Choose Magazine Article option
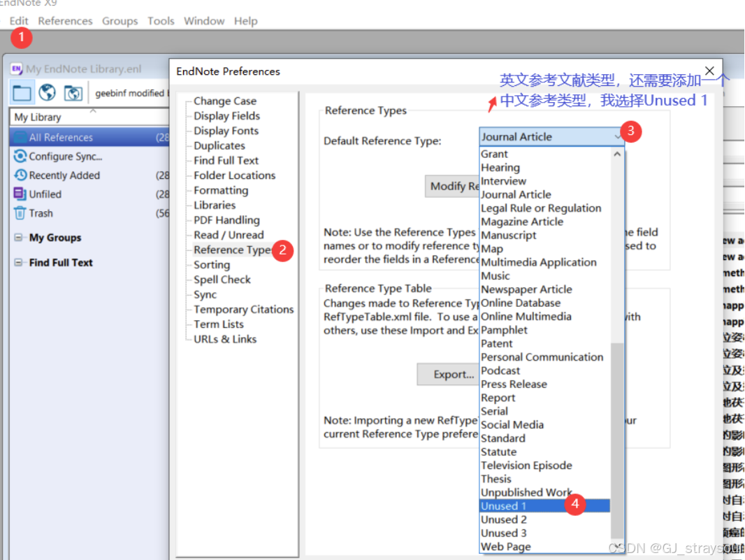The height and width of the screenshot is (560, 745). [545, 222]
